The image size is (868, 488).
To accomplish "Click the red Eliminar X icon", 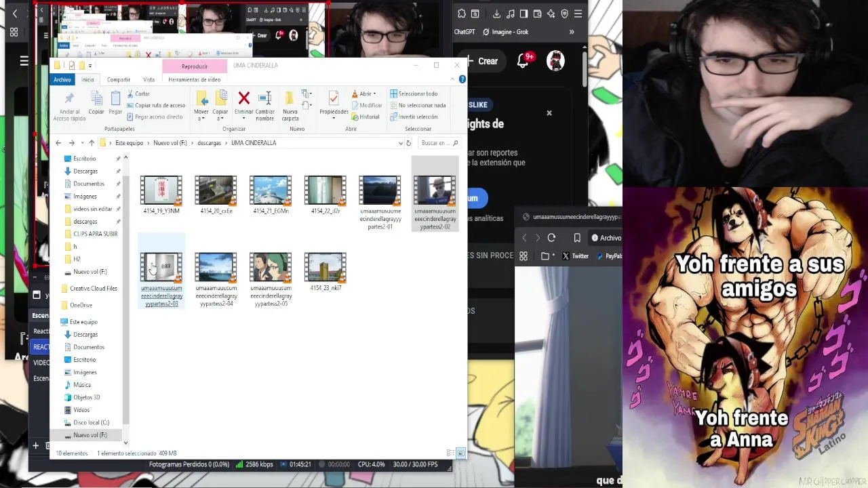I will click(x=243, y=98).
